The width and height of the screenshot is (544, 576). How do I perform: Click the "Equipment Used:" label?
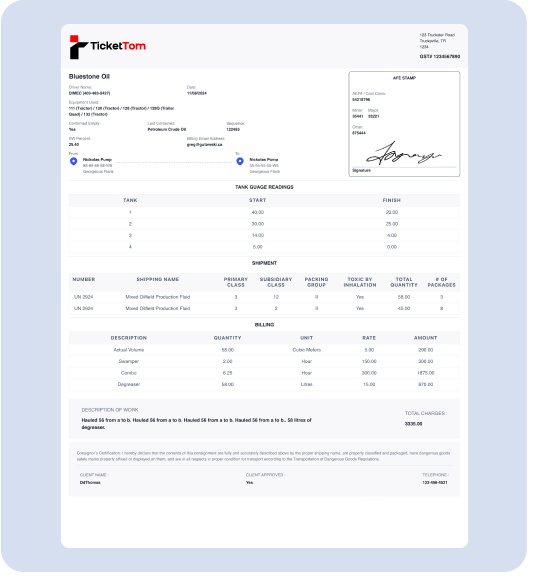(x=84, y=102)
